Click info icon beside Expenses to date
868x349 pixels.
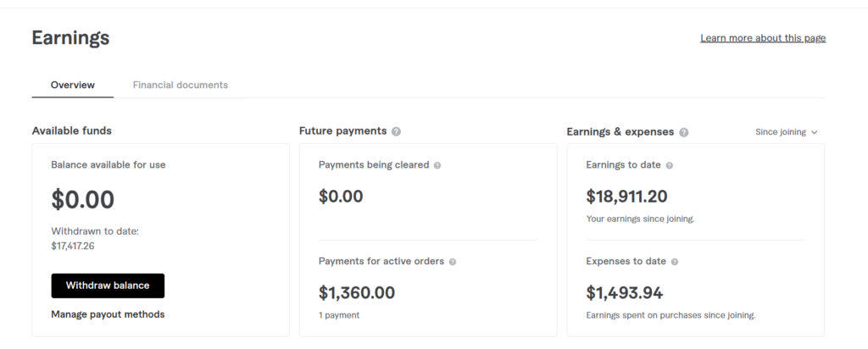(x=675, y=262)
